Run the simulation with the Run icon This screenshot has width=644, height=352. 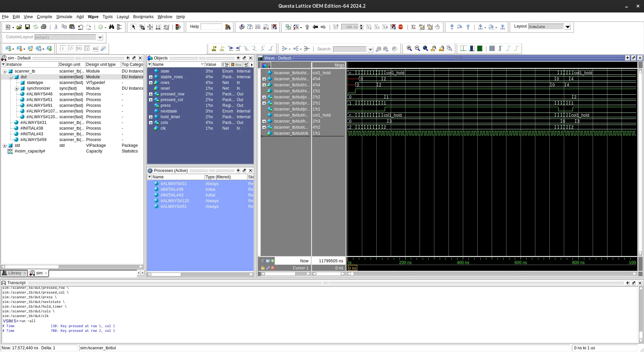coord(369,27)
